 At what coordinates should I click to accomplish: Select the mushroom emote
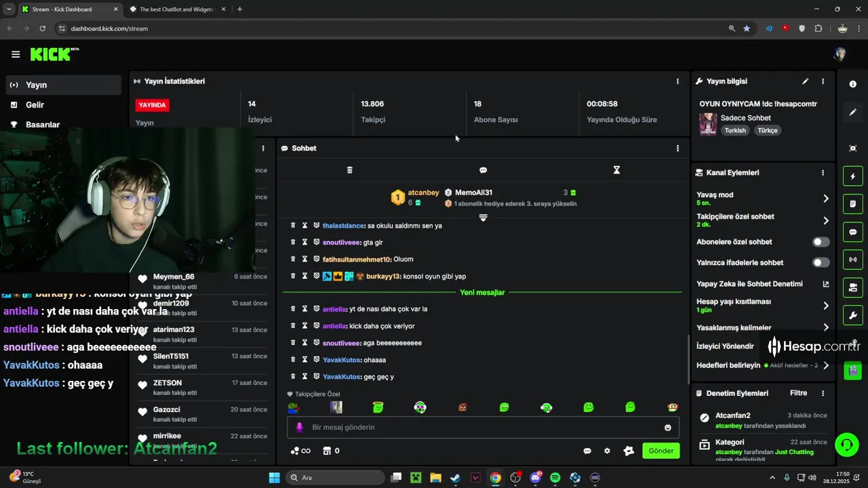click(672, 407)
